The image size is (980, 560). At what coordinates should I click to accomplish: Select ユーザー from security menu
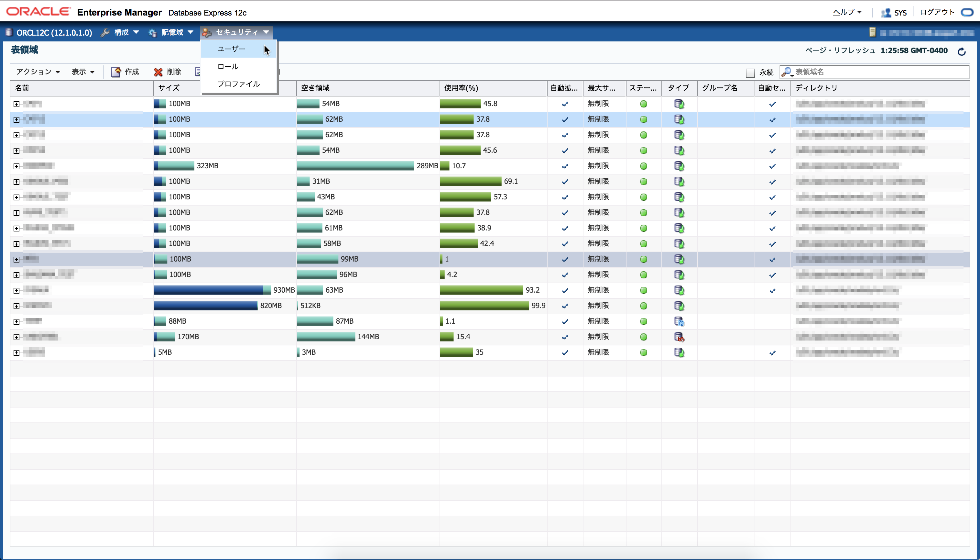tap(231, 49)
